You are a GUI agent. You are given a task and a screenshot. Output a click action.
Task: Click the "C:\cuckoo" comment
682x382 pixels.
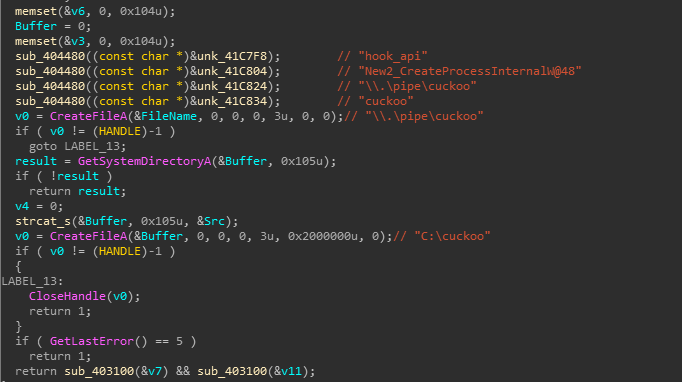tap(442, 236)
